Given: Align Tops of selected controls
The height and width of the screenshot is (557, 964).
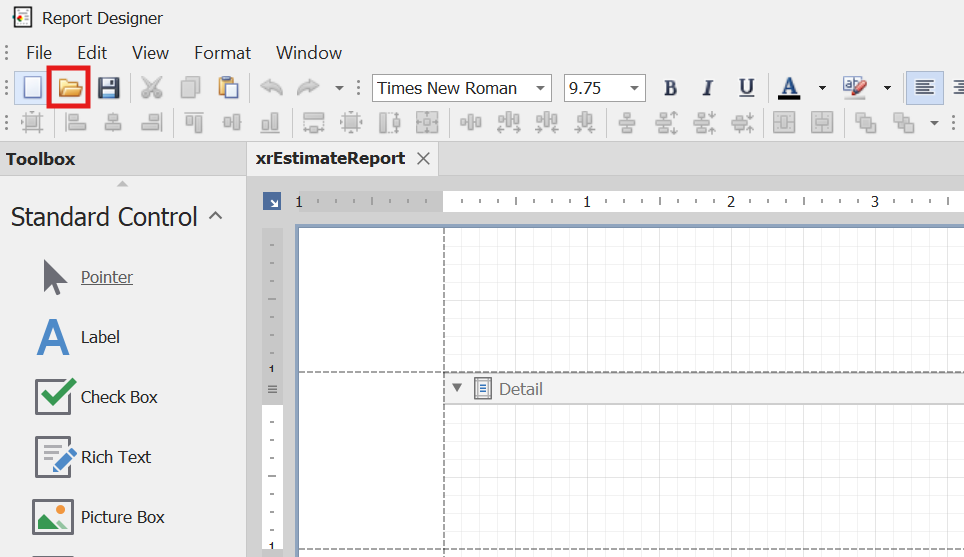Looking at the screenshot, I should [194, 122].
